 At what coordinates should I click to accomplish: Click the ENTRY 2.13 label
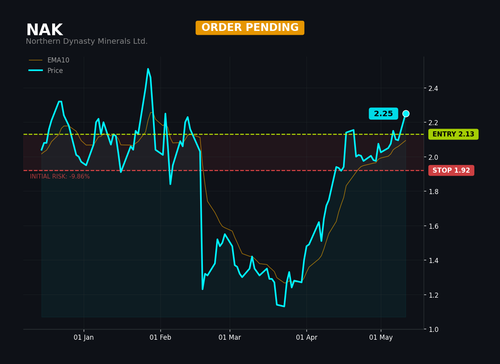(453, 134)
